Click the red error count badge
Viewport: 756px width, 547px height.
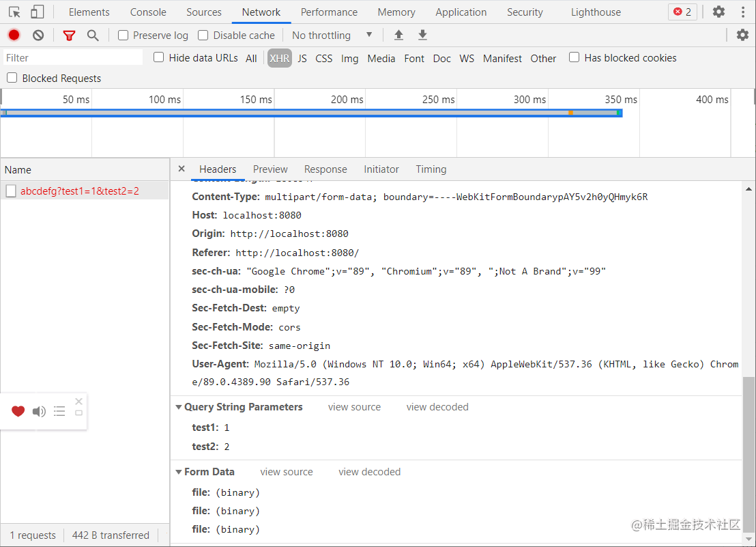[682, 12]
